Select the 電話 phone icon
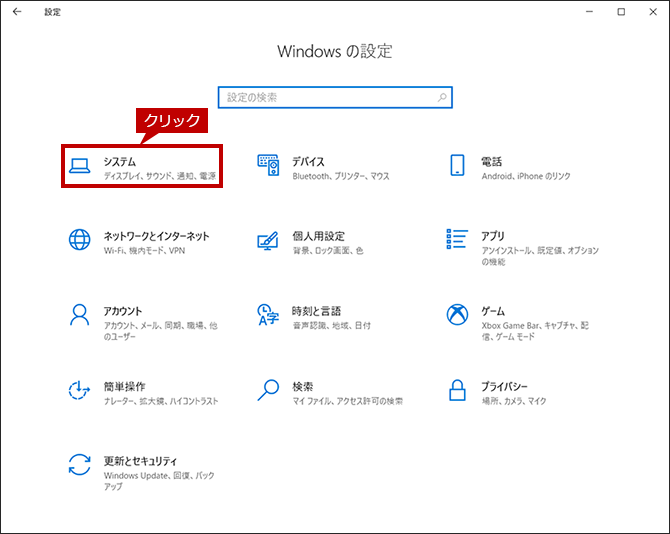Viewport: 670px width, 534px height. [x=457, y=165]
